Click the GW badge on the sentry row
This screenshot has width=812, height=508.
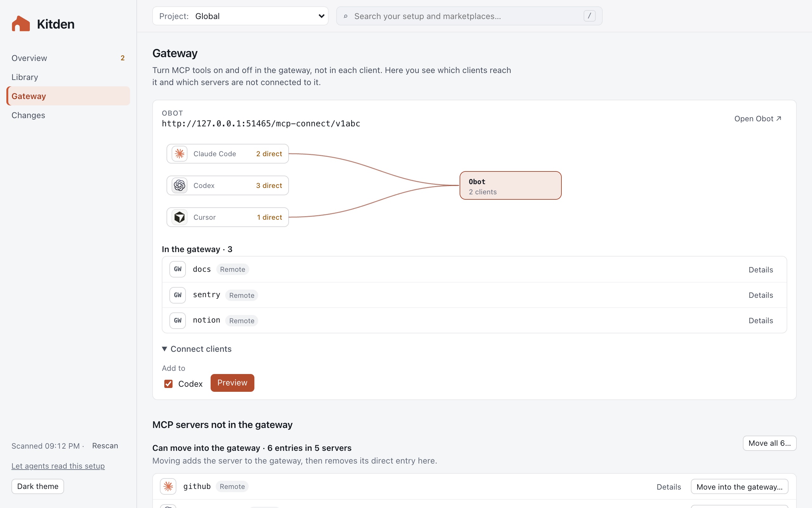(178, 295)
